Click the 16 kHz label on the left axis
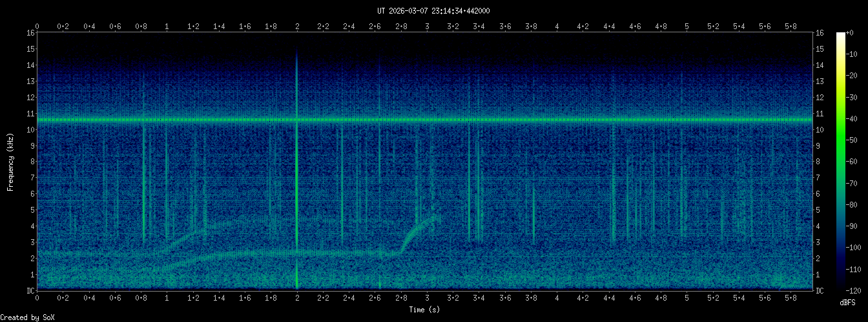 pyautogui.click(x=30, y=33)
